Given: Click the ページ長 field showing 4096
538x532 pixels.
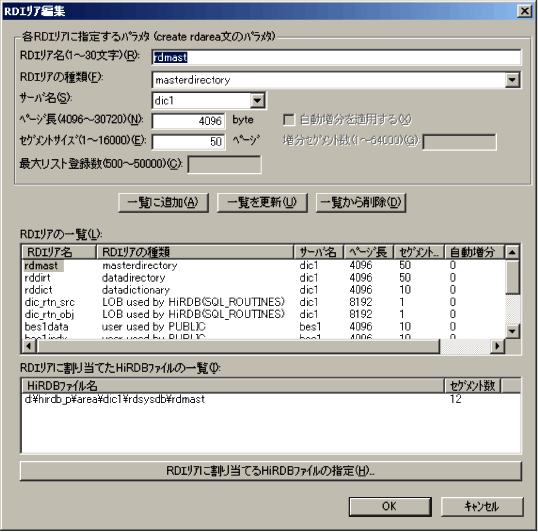Looking at the screenshot, I should 188,121.
